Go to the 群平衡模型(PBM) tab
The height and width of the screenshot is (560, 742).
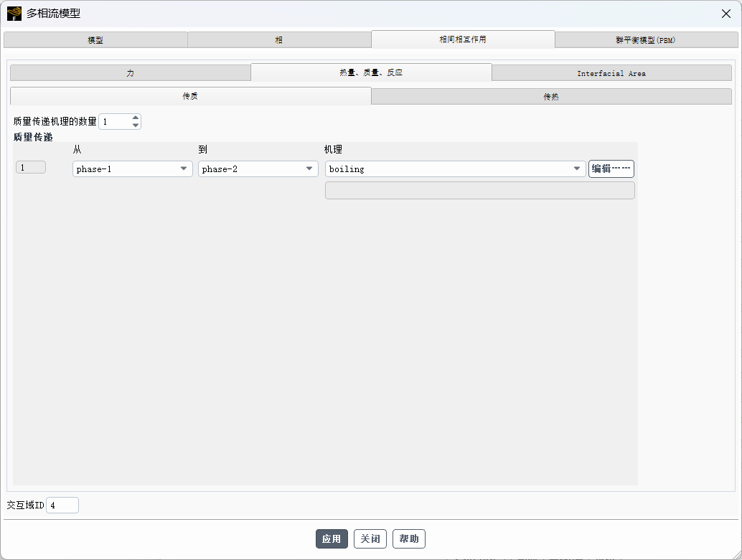pyautogui.click(x=646, y=40)
